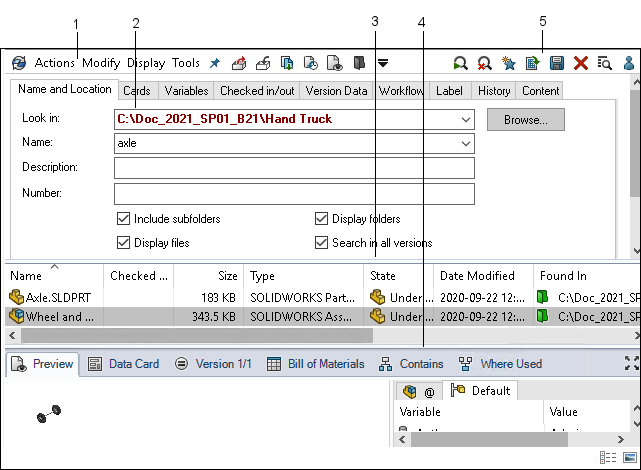Click the red X delete icon
641x470 pixels.
(x=581, y=63)
